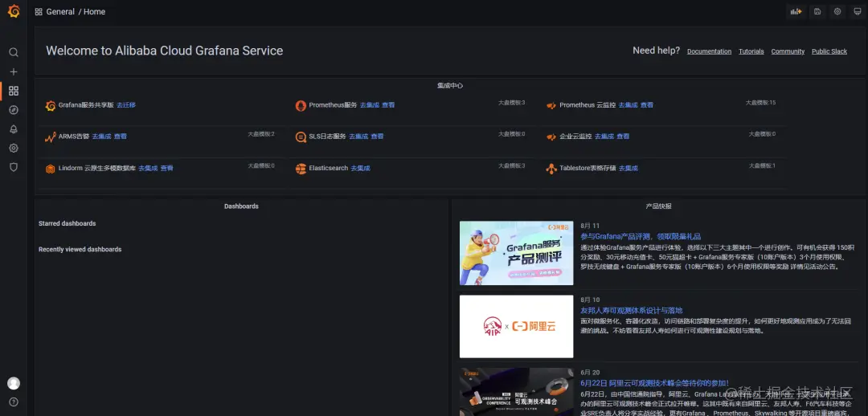
Task: Open the Documentation link
Action: point(709,51)
